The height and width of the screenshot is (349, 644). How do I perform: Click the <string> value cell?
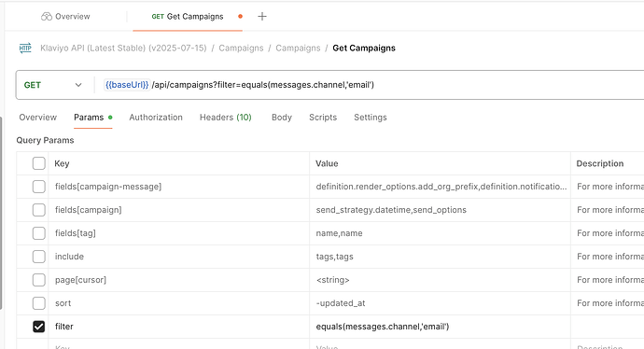click(x=440, y=280)
